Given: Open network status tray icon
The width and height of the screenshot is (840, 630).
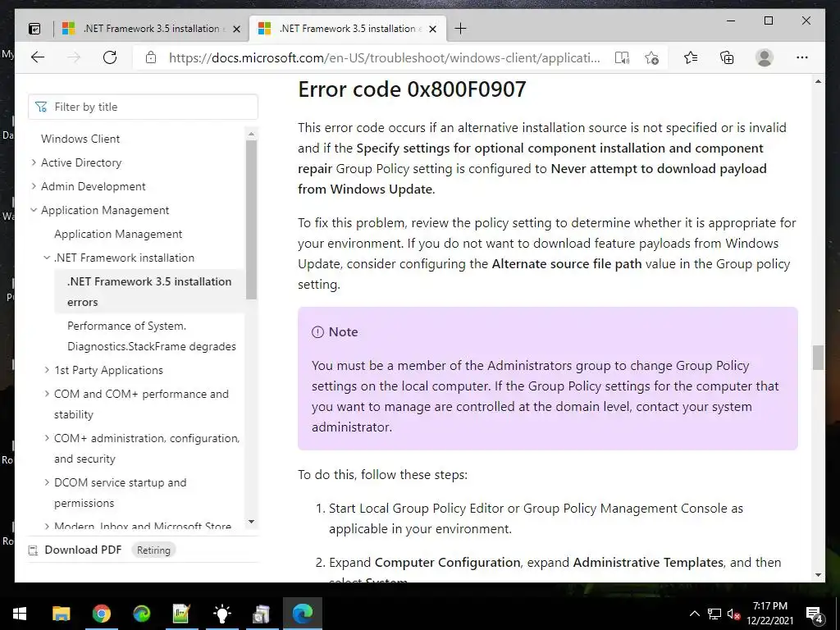Looking at the screenshot, I should click(714, 614).
